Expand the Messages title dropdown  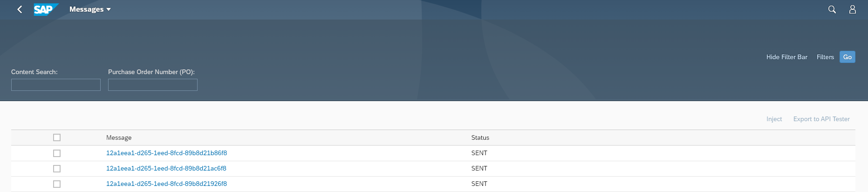tap(90, 9)
